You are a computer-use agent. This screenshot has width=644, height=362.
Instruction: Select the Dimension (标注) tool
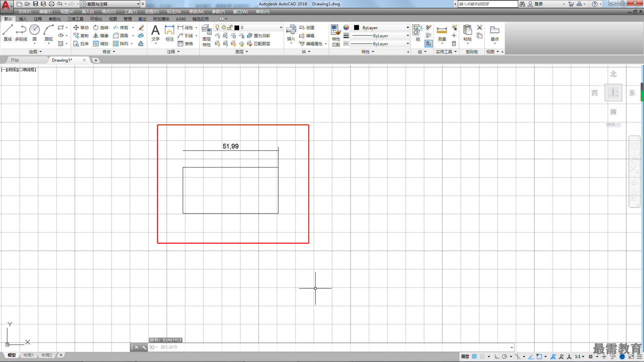coord(170,33)
